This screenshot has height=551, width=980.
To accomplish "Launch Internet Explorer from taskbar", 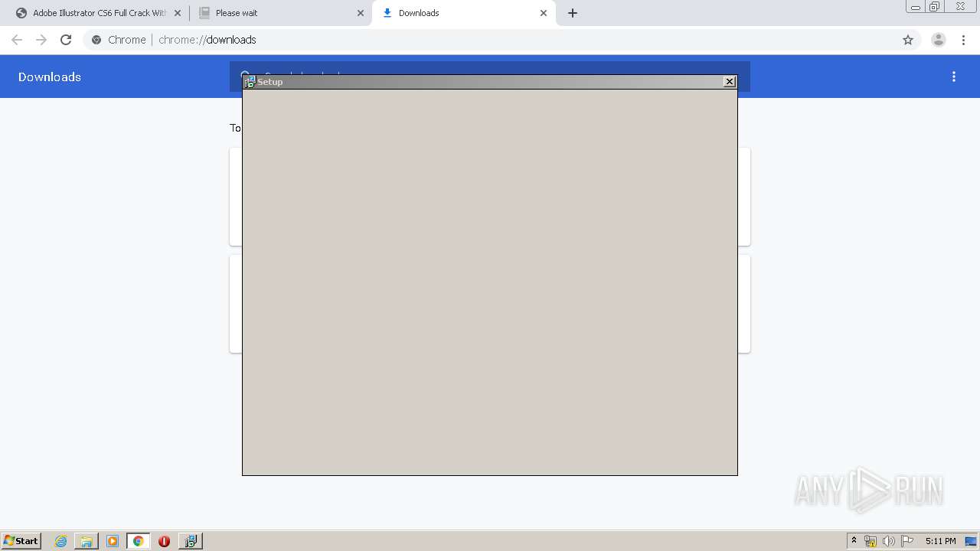I will coord(60,541).
